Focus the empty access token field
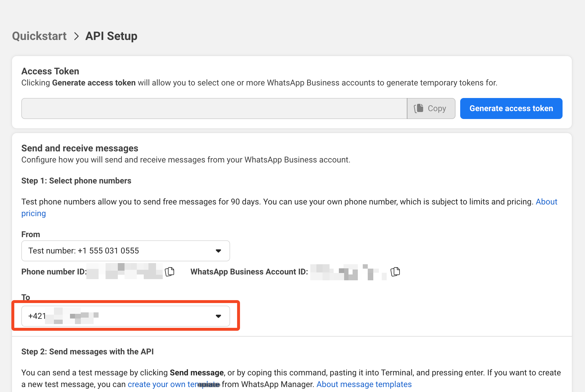 tap(214, 108)
